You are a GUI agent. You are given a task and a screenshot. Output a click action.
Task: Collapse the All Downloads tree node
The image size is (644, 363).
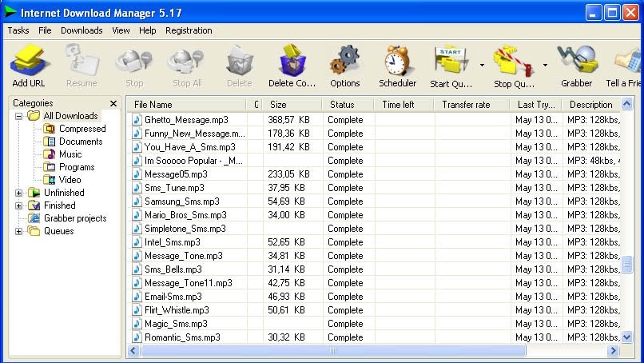(x=18, y=116)
